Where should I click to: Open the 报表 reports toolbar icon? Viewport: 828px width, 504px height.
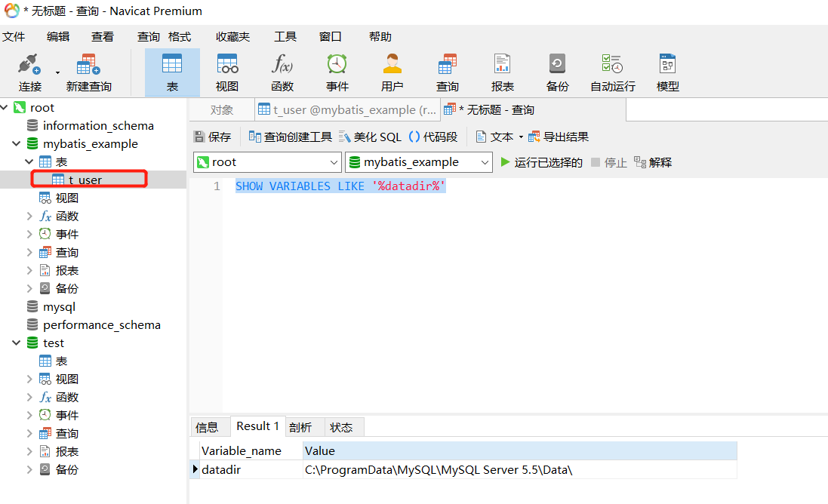click(502, 72)
